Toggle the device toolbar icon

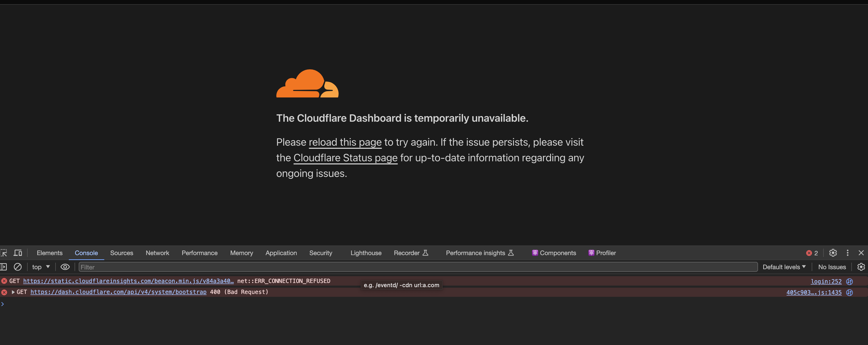[x=18, y=253]
